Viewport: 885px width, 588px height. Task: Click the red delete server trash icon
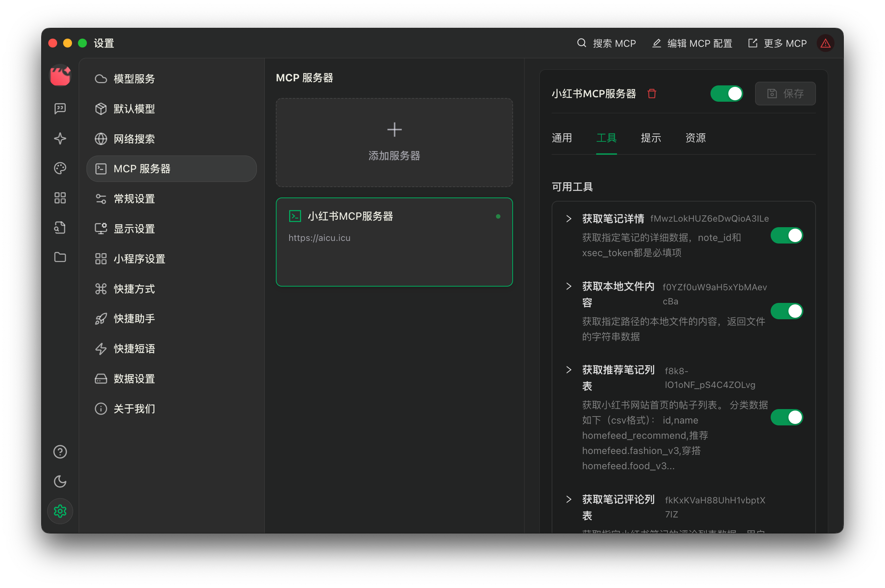point(652,94)
